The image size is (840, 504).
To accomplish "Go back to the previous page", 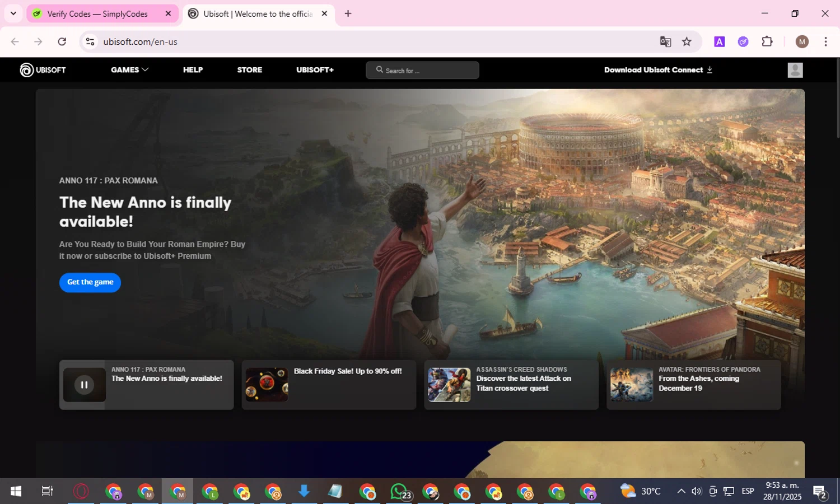I will click(x=15, y=42).
